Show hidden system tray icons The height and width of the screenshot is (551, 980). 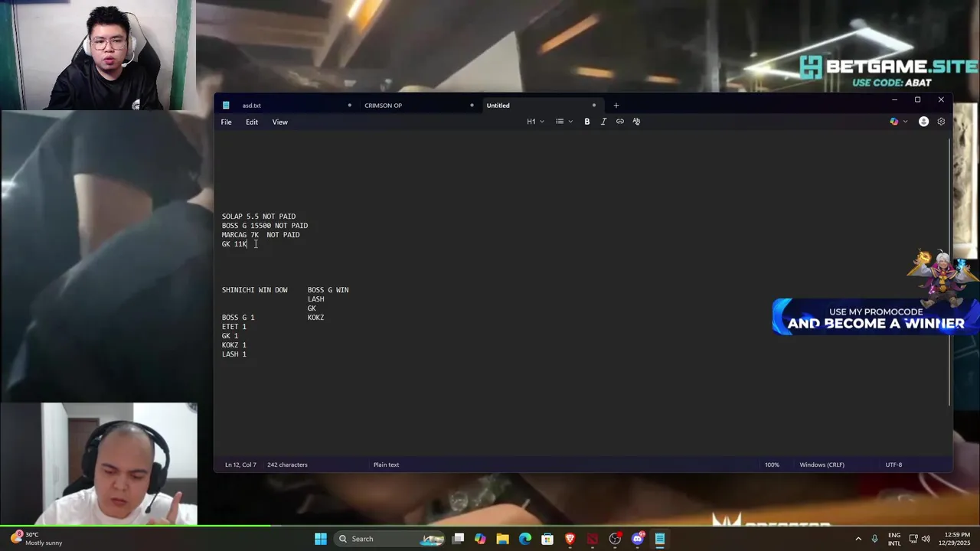click(857, 539)
